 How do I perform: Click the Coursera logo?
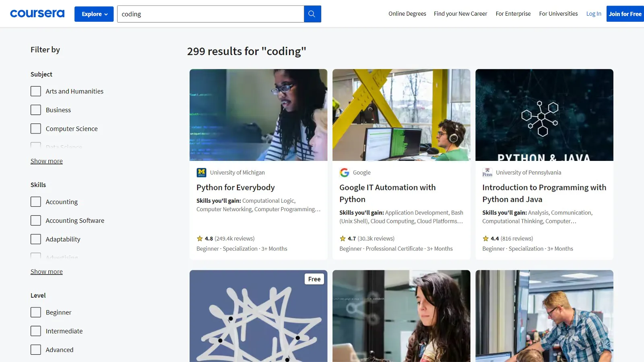coord(37,14)
